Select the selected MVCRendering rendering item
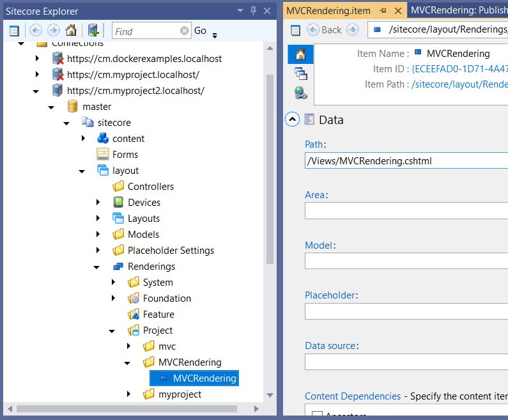 tap(194, 378)
